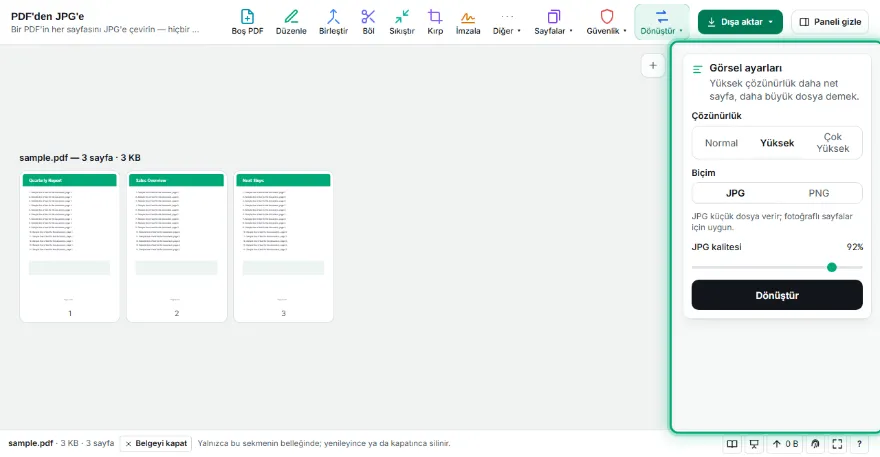Image resolution: width=880 pixels, height=457 pixels.
Task: Select Normal resolution
Action: (x=721, y=143)
